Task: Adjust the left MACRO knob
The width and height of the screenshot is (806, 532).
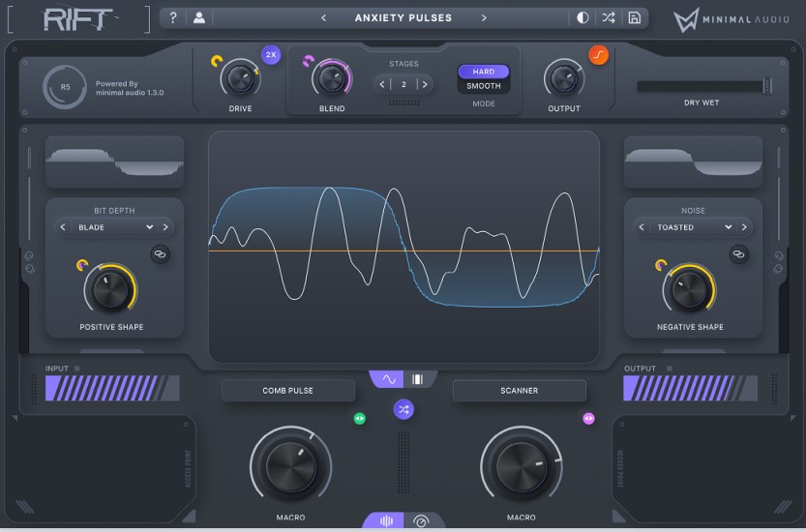Action: point(290,467)
